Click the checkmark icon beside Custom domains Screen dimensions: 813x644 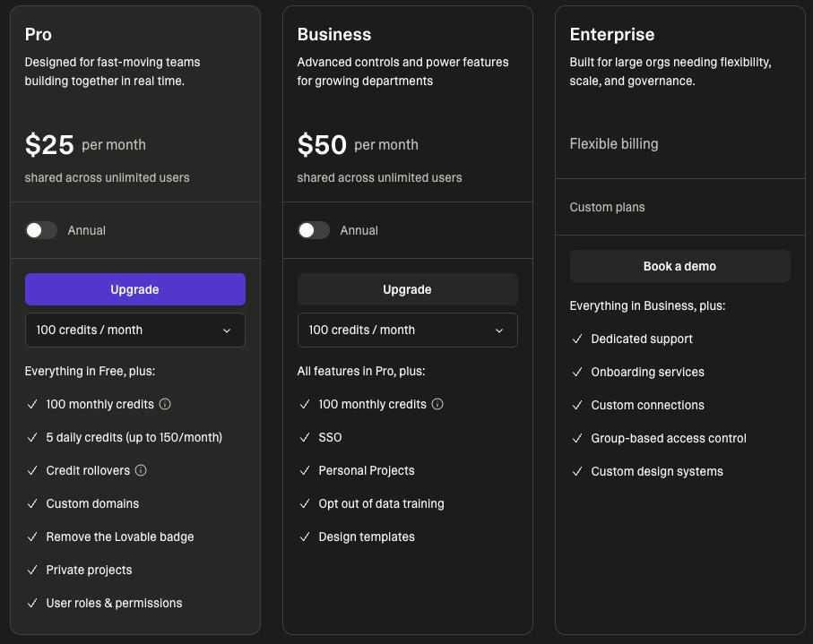click(x=32, y=503)
